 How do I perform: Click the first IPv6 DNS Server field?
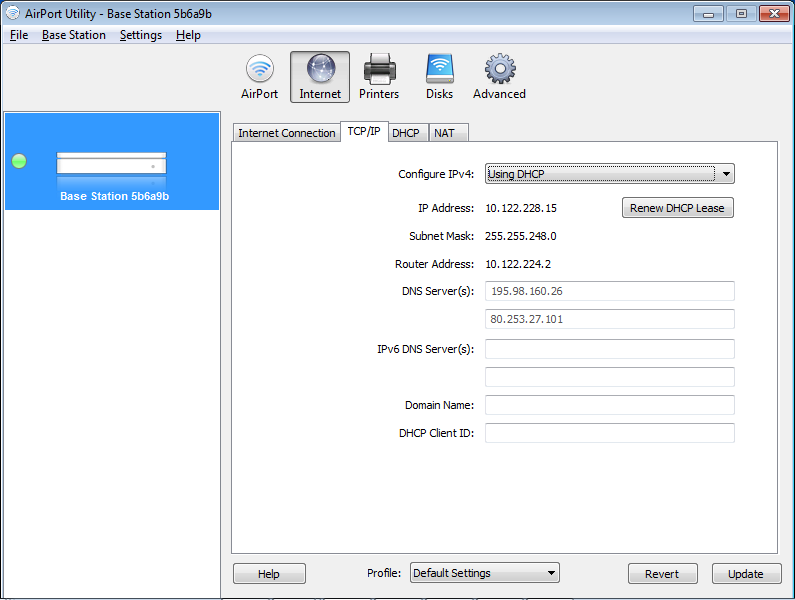(x=609, y=349)
